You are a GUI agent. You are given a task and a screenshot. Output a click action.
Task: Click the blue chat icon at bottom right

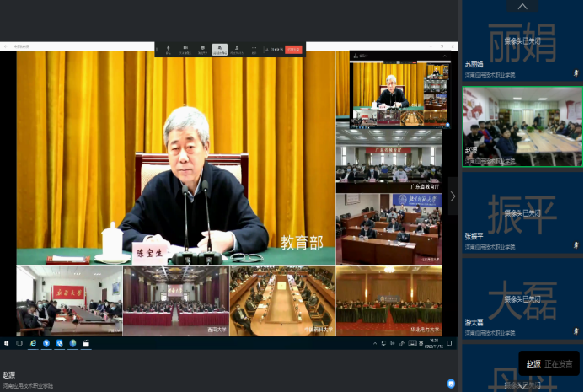pos(451,383)
